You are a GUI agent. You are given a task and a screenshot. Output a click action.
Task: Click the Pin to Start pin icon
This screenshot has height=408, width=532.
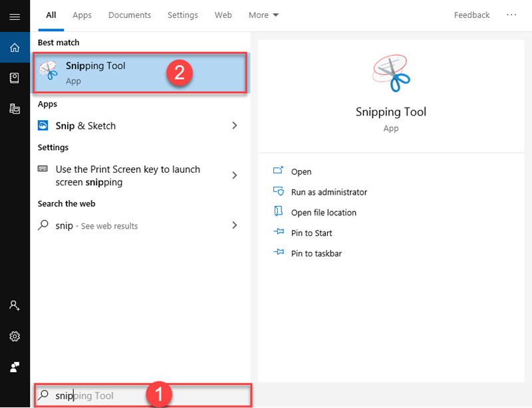[279, 232]
